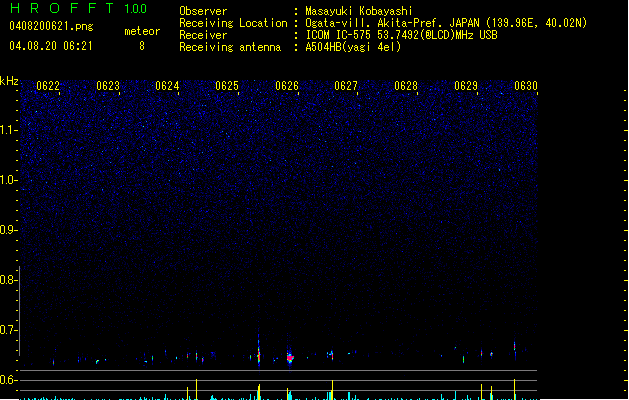Click the 0.9 frequency axis label

click(x=8, y=230)
